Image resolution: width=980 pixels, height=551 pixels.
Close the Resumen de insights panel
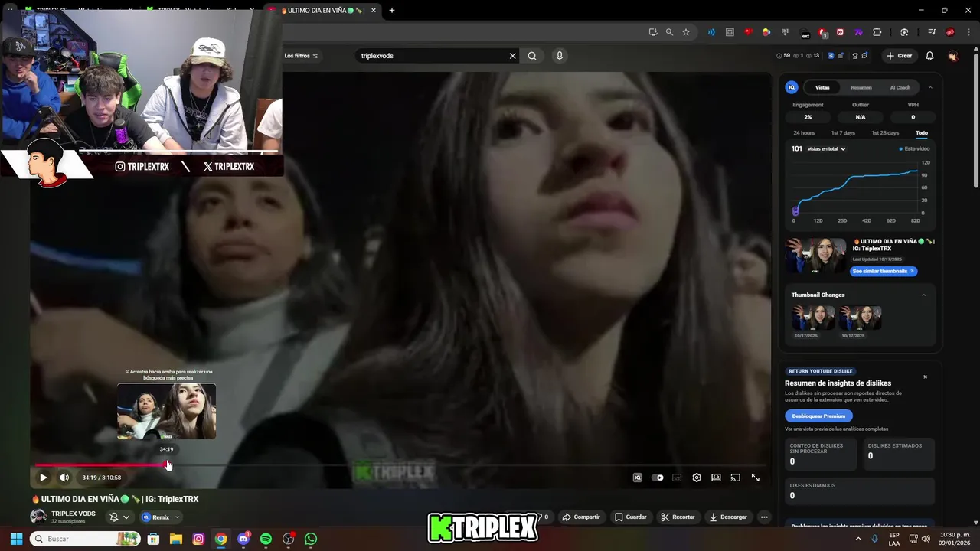925,377
